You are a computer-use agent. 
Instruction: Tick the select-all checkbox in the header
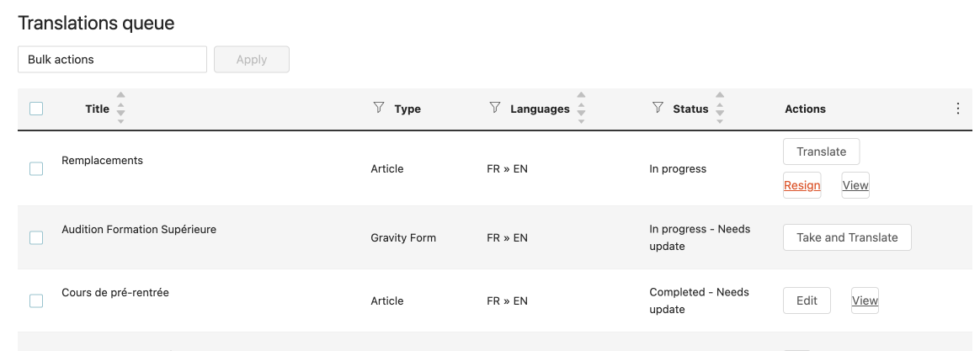click(x=36, y=109)
